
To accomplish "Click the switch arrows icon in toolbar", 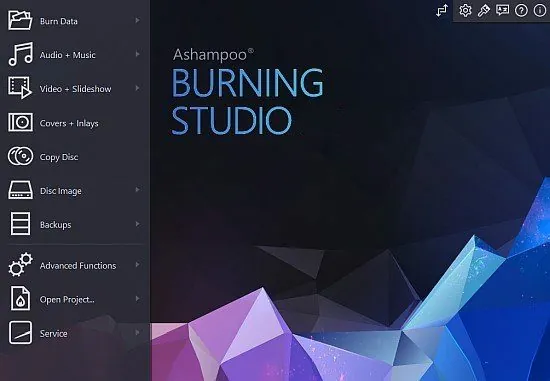I will tap(442, 10).
